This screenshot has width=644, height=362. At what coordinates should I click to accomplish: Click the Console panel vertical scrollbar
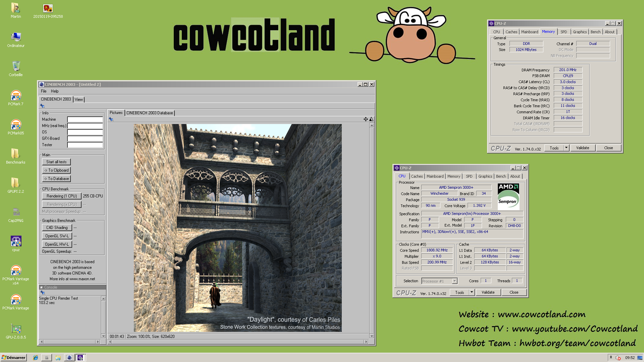[x=103, y=317]
